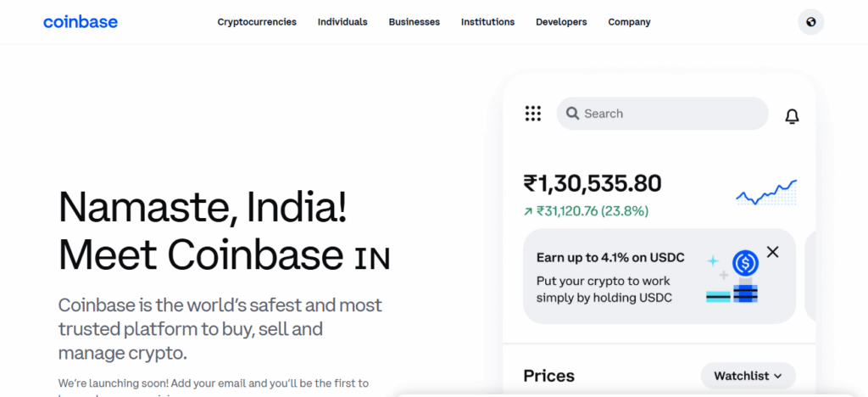Open notifications via the bell icon
Image resolution: width=868 pixels, height=397 pixels.
coord(792,116)
